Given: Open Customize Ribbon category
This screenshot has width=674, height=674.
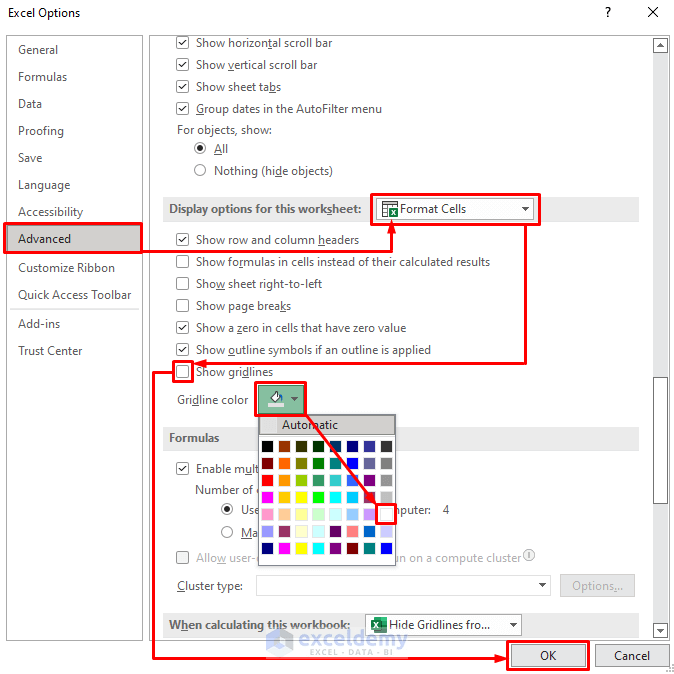Looking at the screenshot, I should pyautogui.click(x=66, y=268).
